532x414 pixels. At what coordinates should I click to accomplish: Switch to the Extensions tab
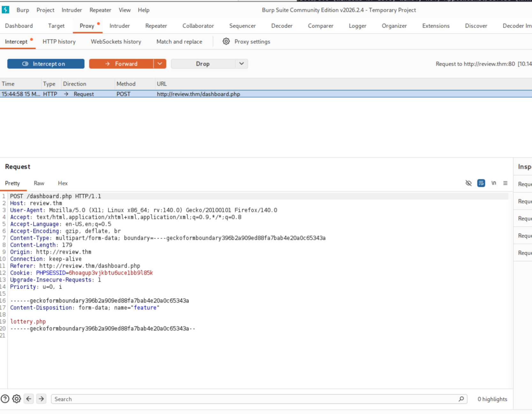[436, 26]
